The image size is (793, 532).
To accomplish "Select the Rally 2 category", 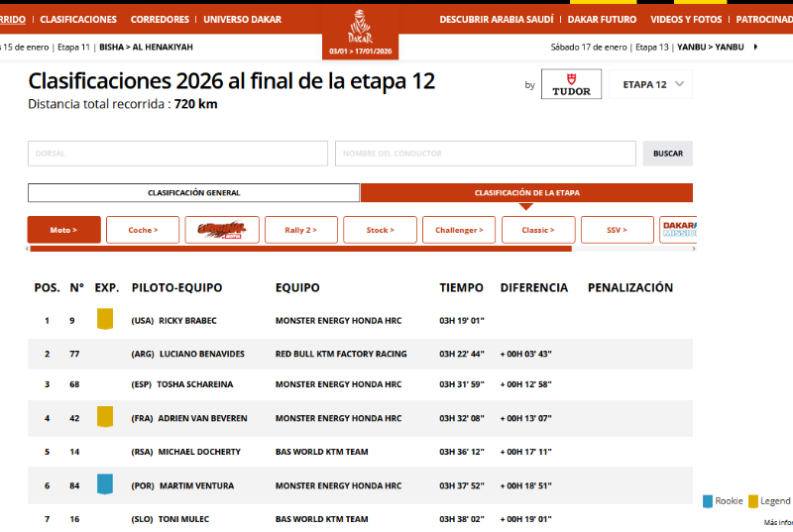I will click(301, 230).
